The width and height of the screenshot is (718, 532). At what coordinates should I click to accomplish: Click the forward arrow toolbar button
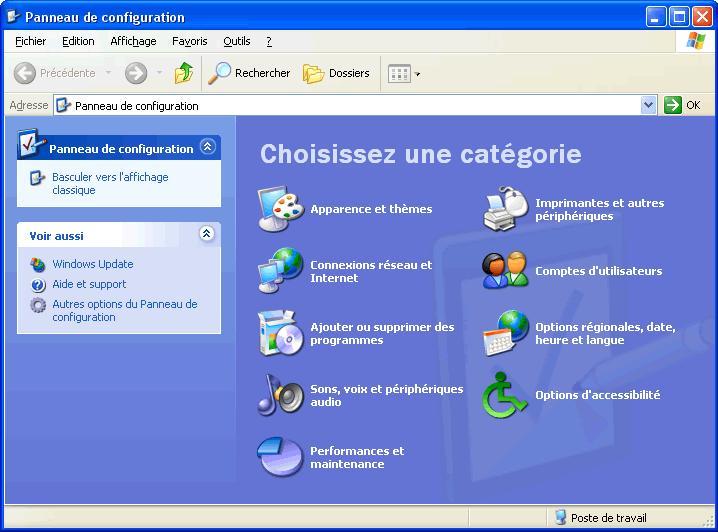[136, 73]
